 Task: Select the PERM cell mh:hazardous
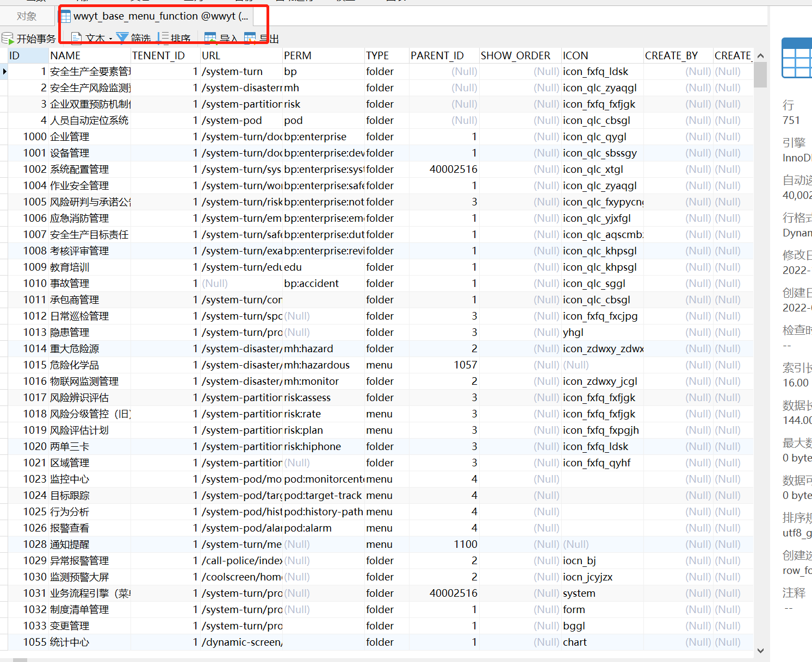[x=324, y=365]
